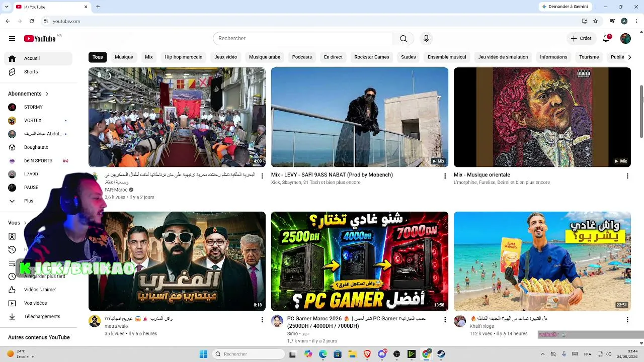Open File Explorer from the taskbar
The height and width of the screenshot is (362, 644).
352,354
